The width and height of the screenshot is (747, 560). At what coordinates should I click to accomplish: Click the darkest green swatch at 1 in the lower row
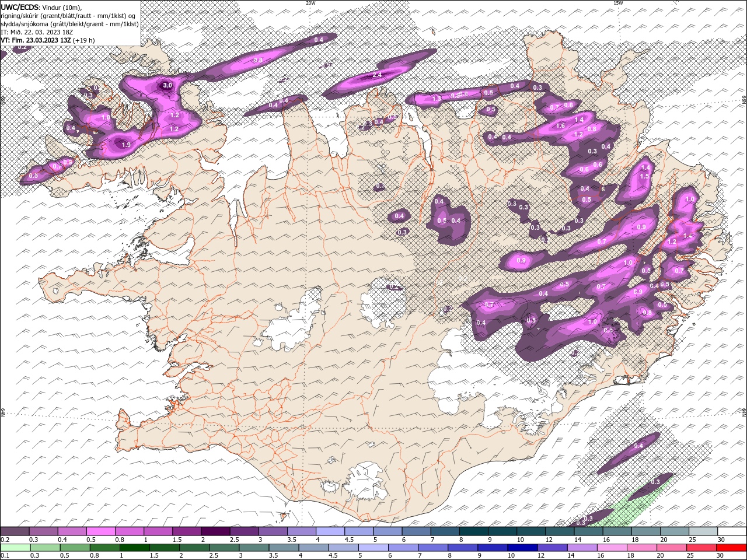click(x=134, y=548)
